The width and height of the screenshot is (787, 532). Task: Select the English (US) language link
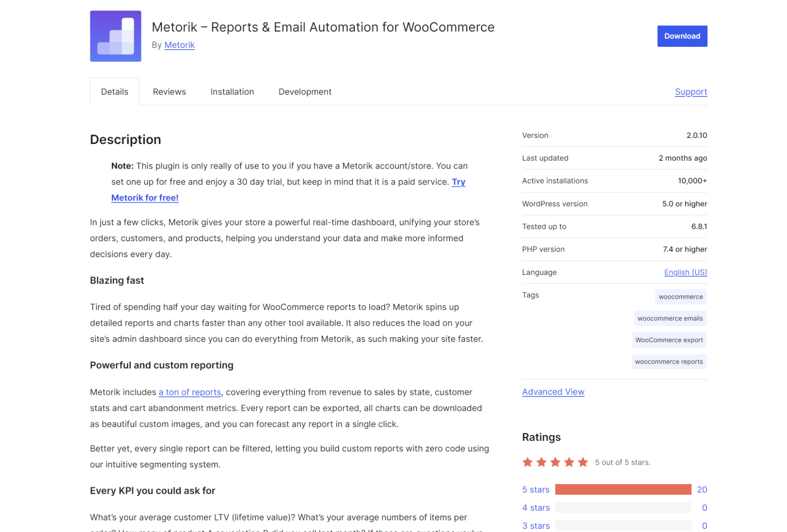685,272
